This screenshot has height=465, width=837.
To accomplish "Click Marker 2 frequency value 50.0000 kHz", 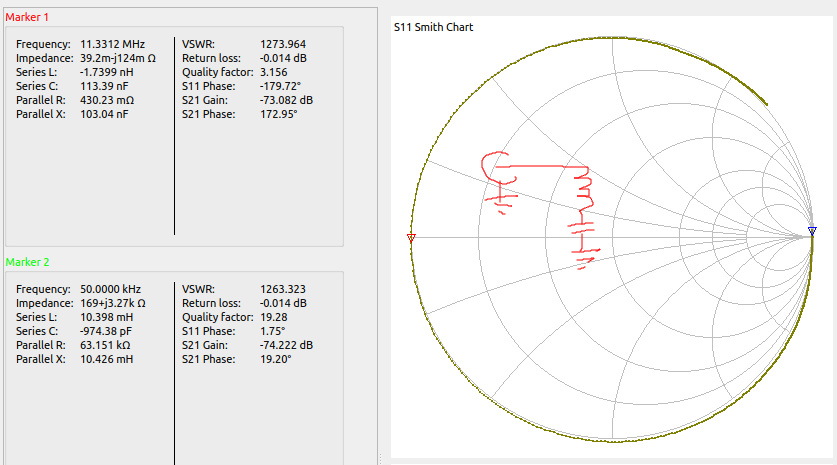I will click(114, 288).
